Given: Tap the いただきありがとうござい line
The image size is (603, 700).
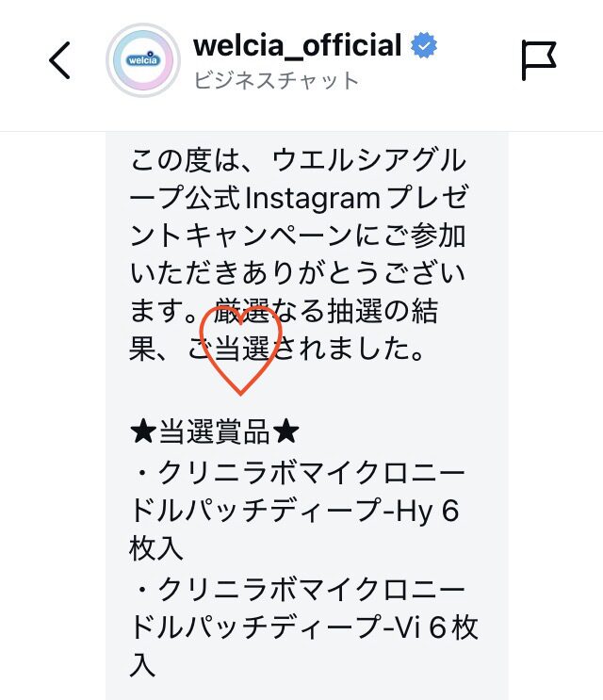Looking at the screenshot, I should pyautogui.click(x=298, y=273).
